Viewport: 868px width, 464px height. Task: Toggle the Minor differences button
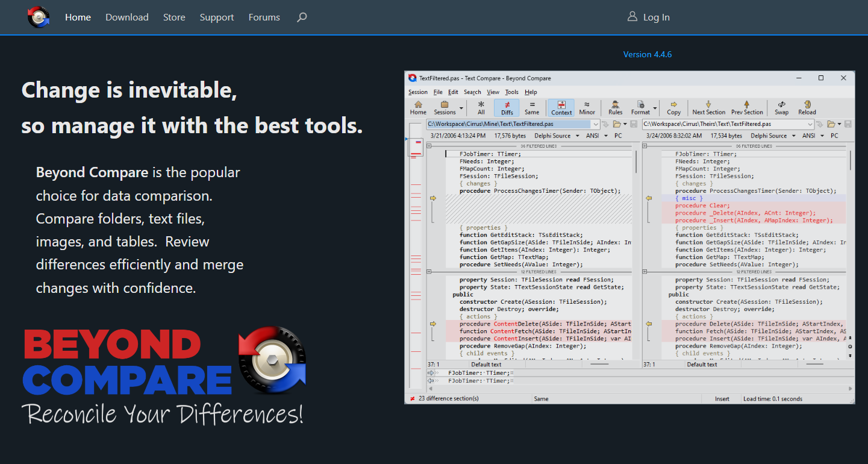tap(587, 108)
